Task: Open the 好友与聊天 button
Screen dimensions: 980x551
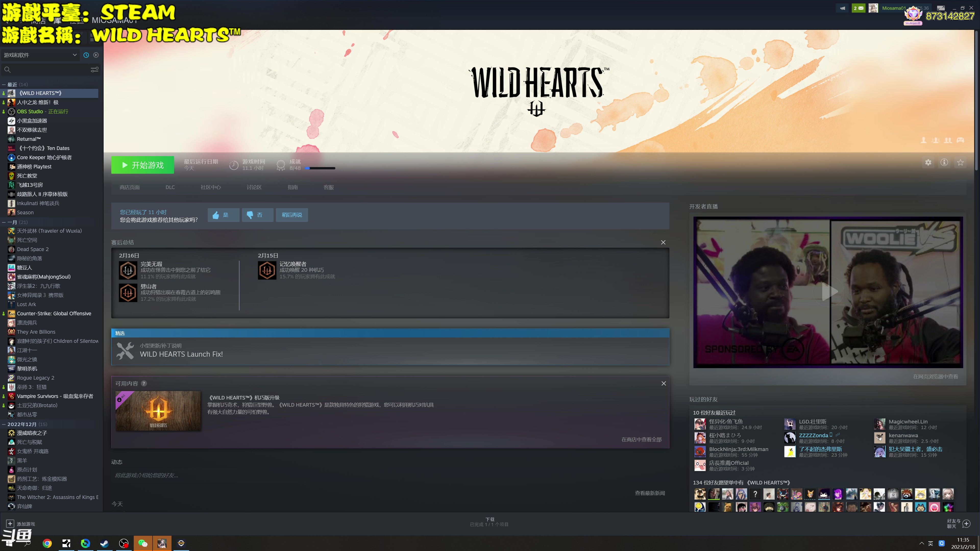Action: click(x=959, y=524)
